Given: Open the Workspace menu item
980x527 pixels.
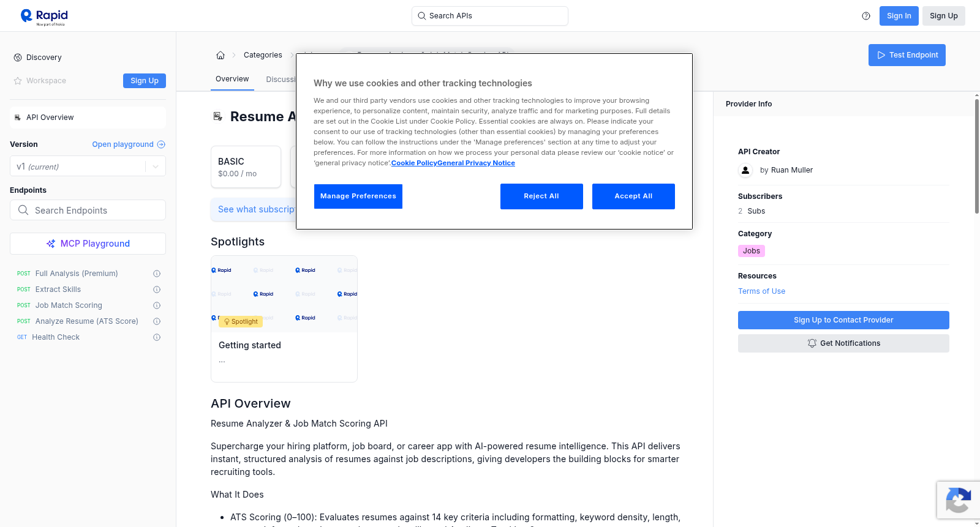Looking at the screenshot, I should [46, 81].
